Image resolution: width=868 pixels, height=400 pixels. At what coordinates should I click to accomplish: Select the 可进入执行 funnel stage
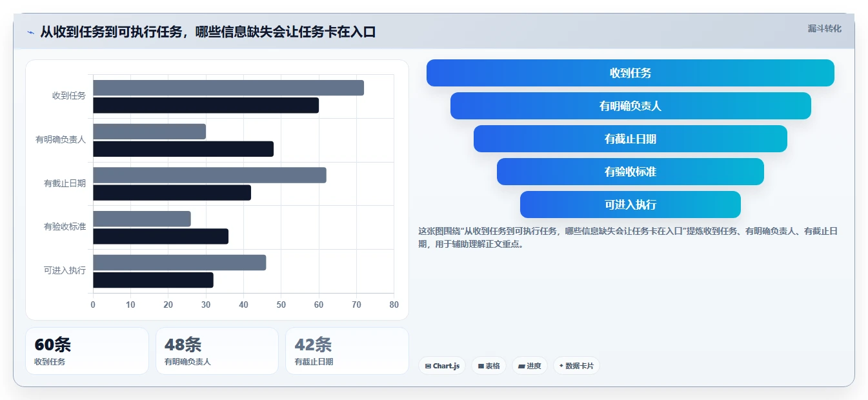coord(631,205)
